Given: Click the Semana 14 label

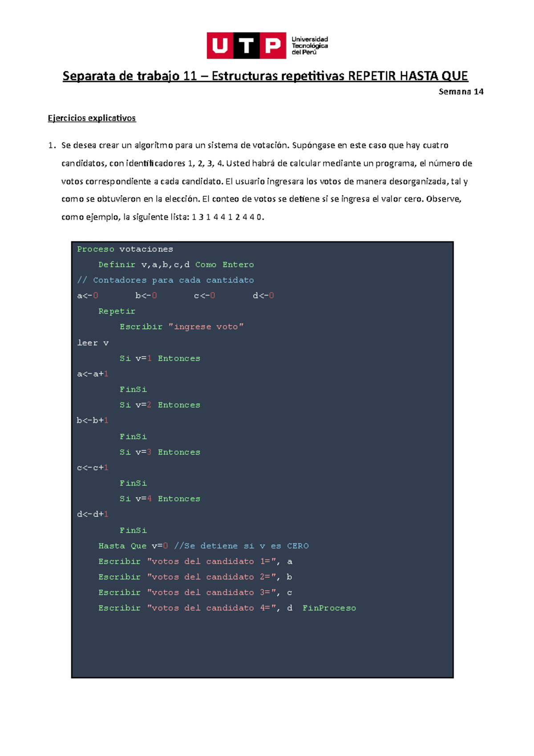Looking at the screenshot, I should click(461, 92).
